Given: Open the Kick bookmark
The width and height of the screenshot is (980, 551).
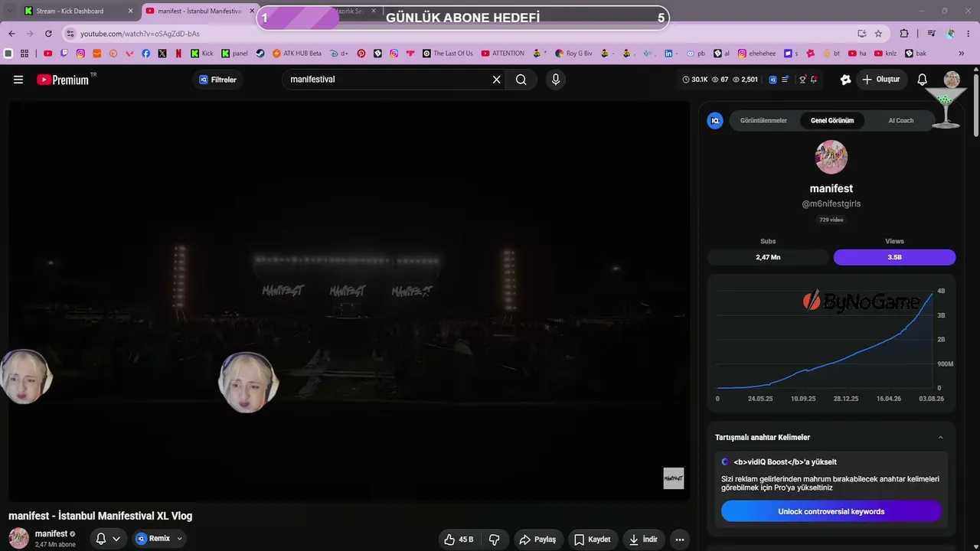Looking at the screenshot, I should (x=202, y=54).
